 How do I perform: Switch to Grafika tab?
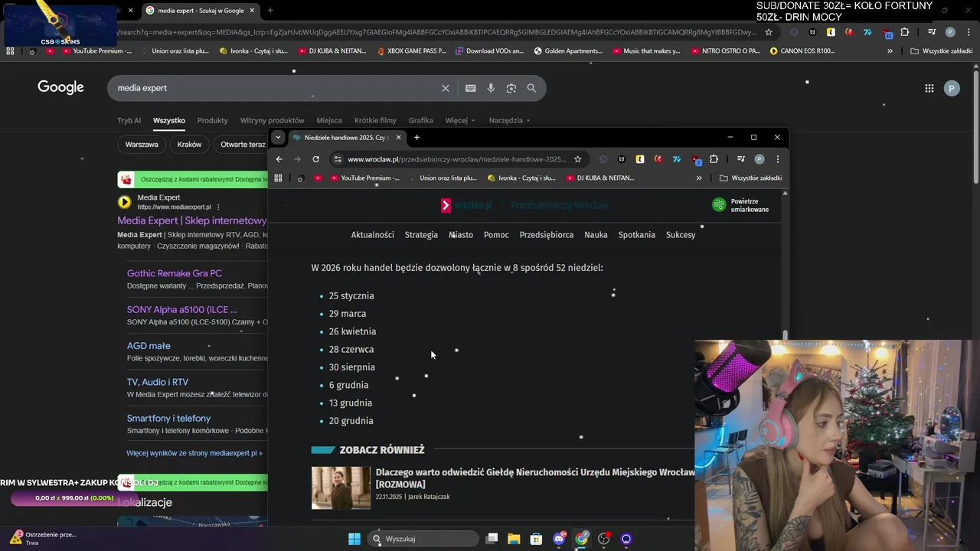pos(420,120)
